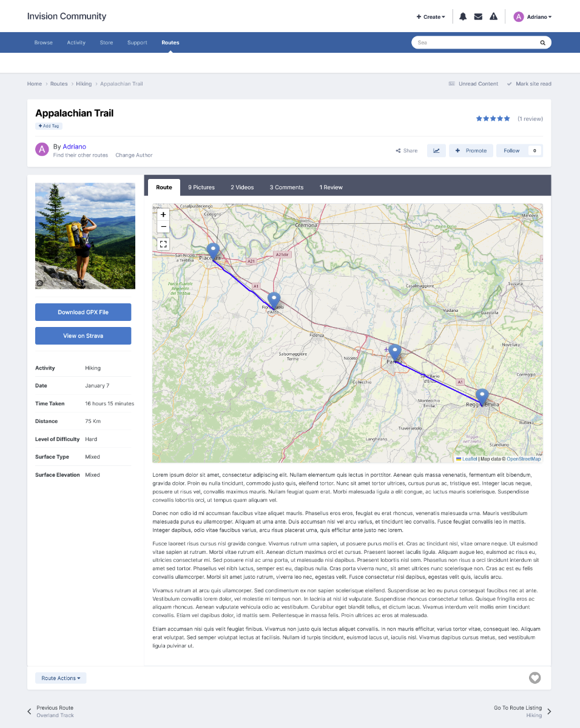The width and height of the screenshot is (580, 728).
Task: Click the '75 Km' distance value
Action: tap(93, 421)
